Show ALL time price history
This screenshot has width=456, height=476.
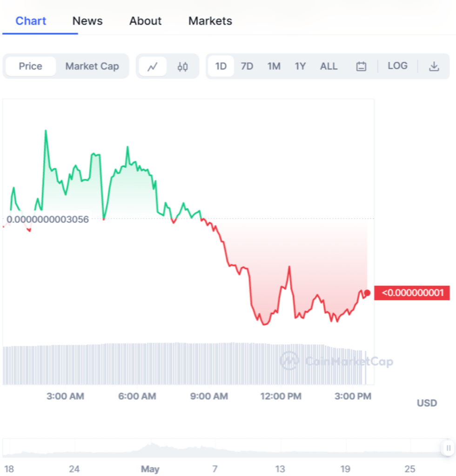(x=329, y=66)
